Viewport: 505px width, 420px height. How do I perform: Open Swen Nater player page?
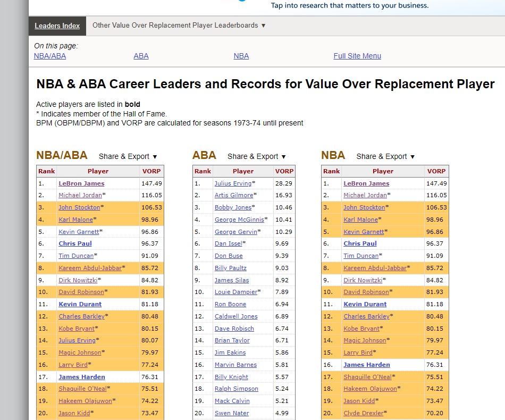click(x=232, y=413)
